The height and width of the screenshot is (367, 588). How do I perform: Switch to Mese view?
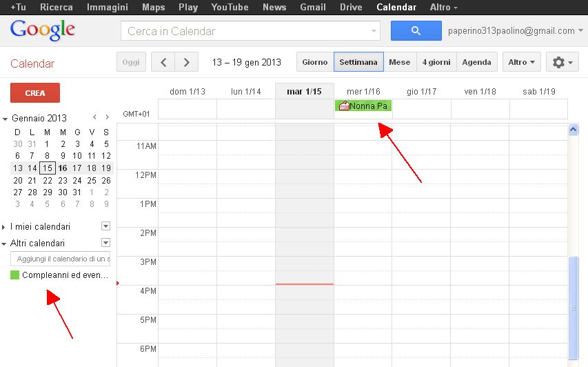click(x=399, y=62)
